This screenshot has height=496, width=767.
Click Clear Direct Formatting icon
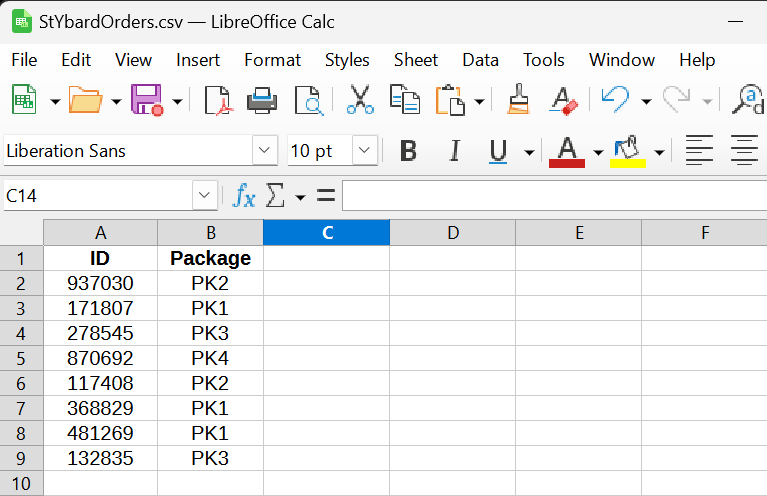coord(563,101)
